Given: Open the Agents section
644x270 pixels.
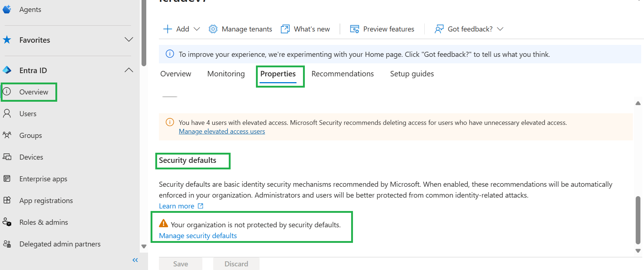Looking at the screenshot, I should click(30, 9).
